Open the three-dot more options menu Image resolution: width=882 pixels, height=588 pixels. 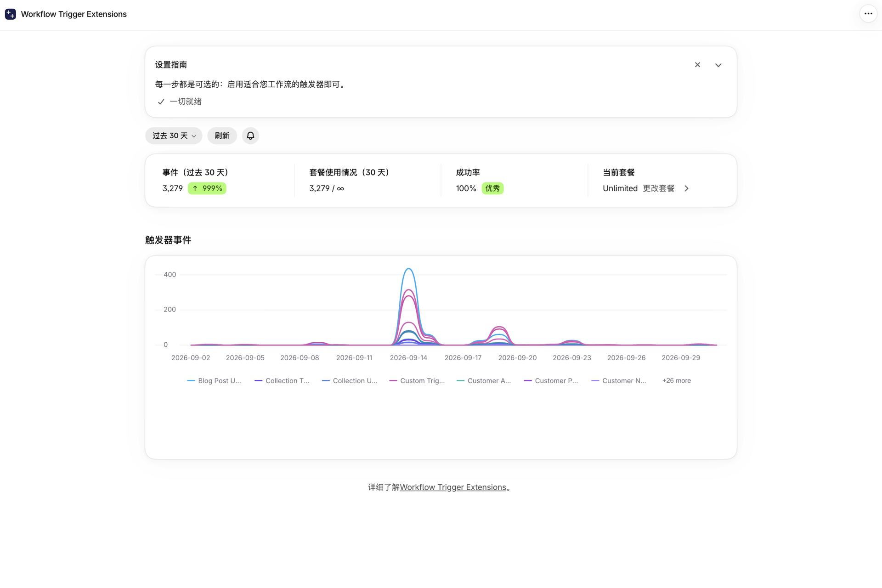868,14
